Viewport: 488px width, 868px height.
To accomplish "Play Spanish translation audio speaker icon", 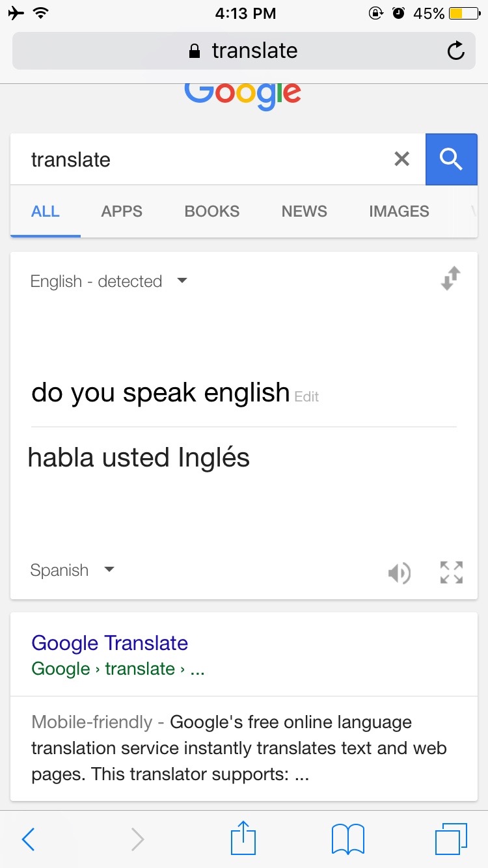I will (x=400, y=573).
